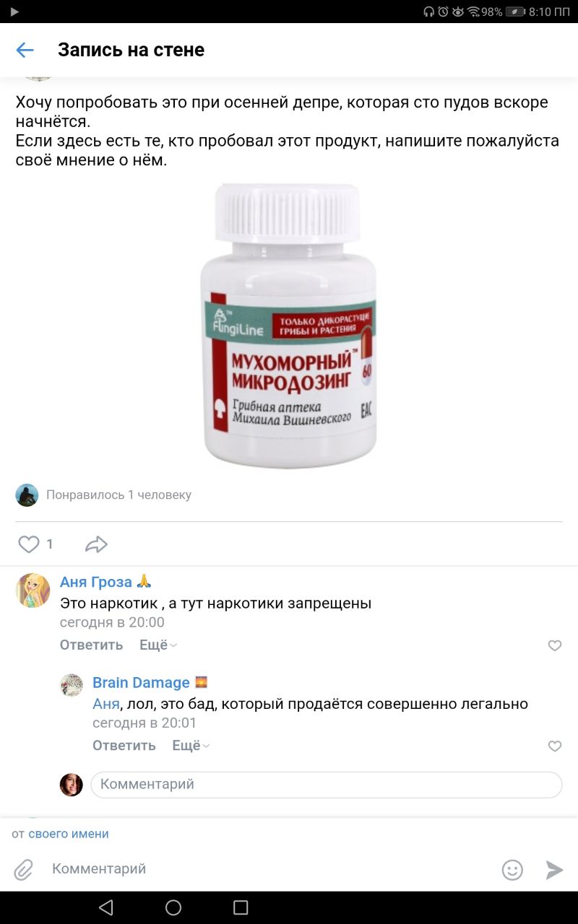
Task: Open the Brain Damage profile name link
Action: coord(141,682)
